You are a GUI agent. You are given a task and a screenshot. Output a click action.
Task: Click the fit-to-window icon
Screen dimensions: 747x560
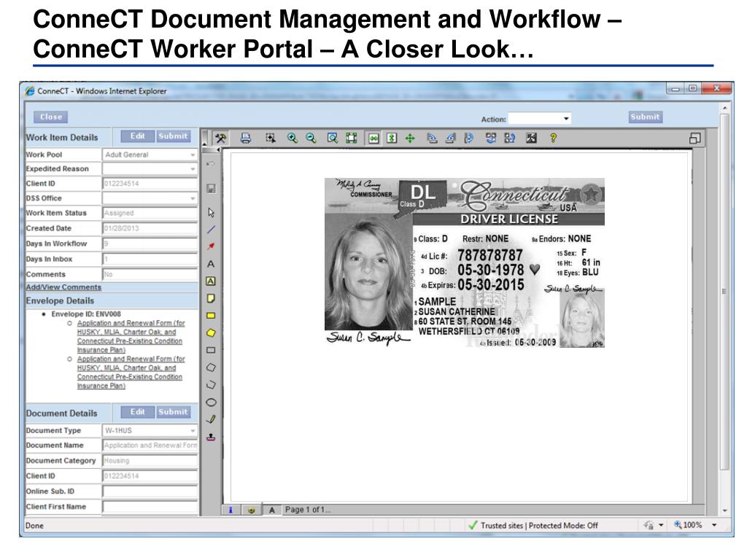click(x=351, y=138)
